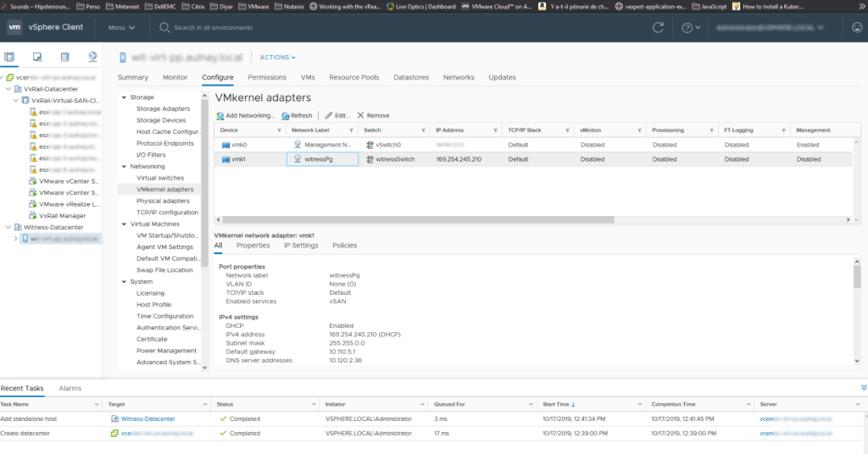This screenshot has height=454, width=868.
Task: Open the Menu dropdown in header
Action: tap(121, 27)
